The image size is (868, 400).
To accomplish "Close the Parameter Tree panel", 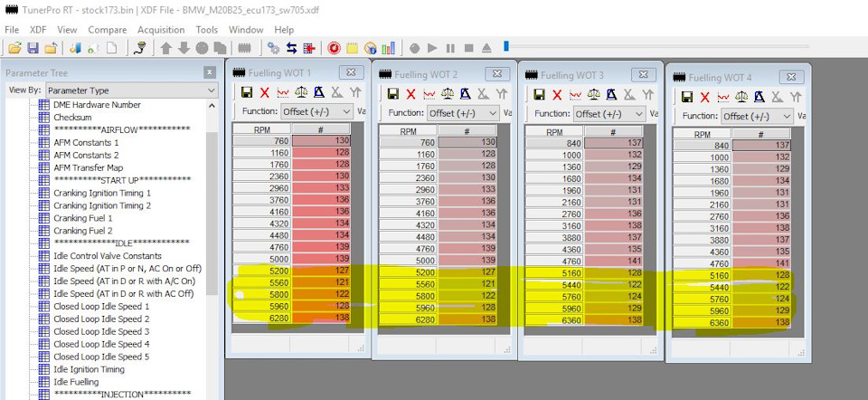I will pyautogui.click(x=210, y=72).
